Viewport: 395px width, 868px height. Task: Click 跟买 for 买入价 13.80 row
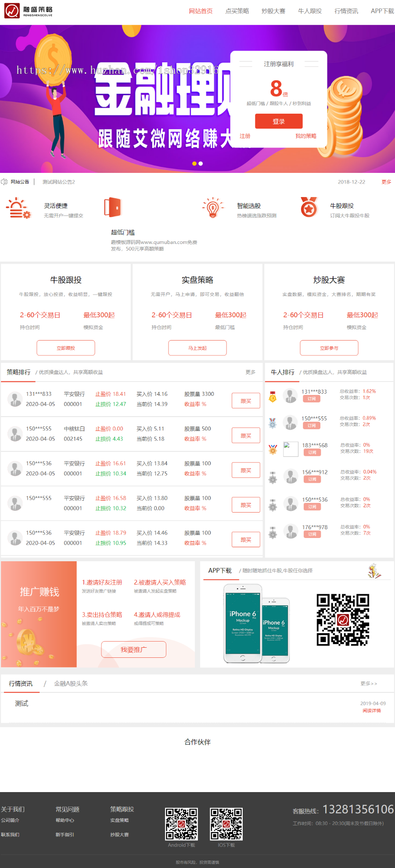246,505
